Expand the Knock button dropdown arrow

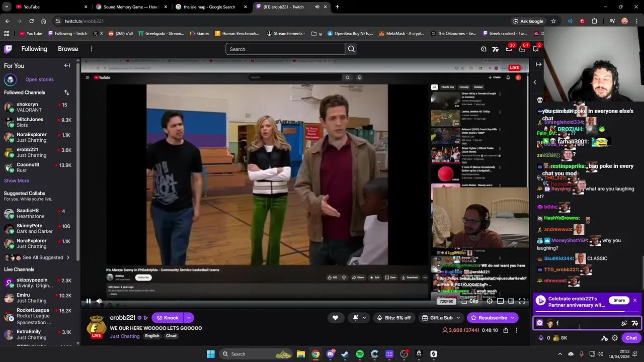tap(189, 318)
